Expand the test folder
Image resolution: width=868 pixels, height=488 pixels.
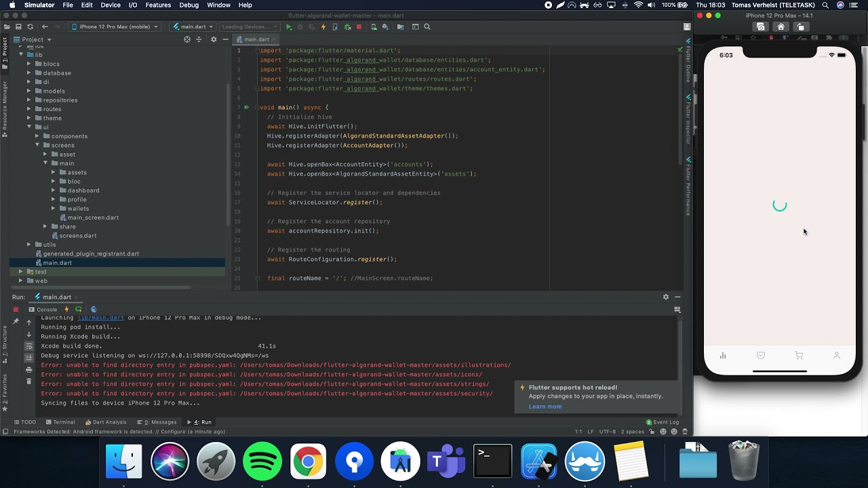point(21,272)
